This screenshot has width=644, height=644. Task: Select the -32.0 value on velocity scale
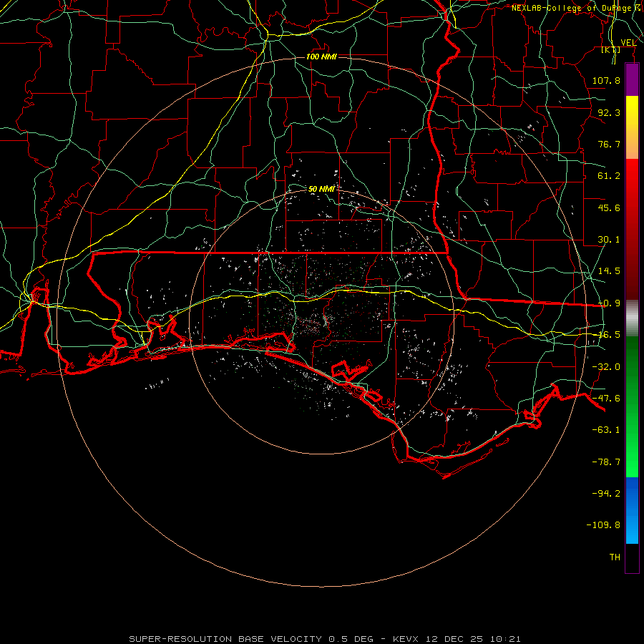[606, 367]
